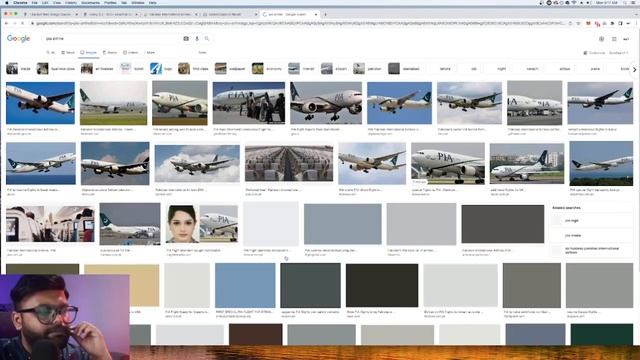The height and width of the screenshot is (360, 640).
Task: Filter by the interior chip
Action: click(x=302, y=69)
